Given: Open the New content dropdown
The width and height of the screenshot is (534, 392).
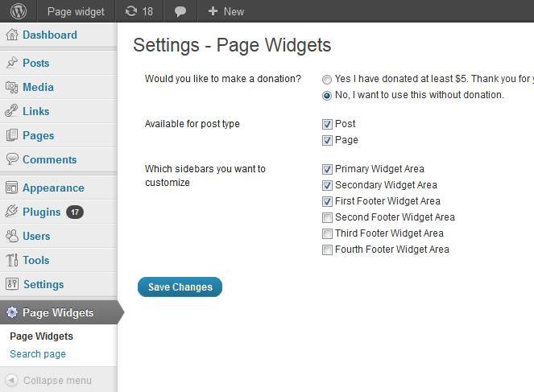Looking at the screenshot, I should point(226,11).
